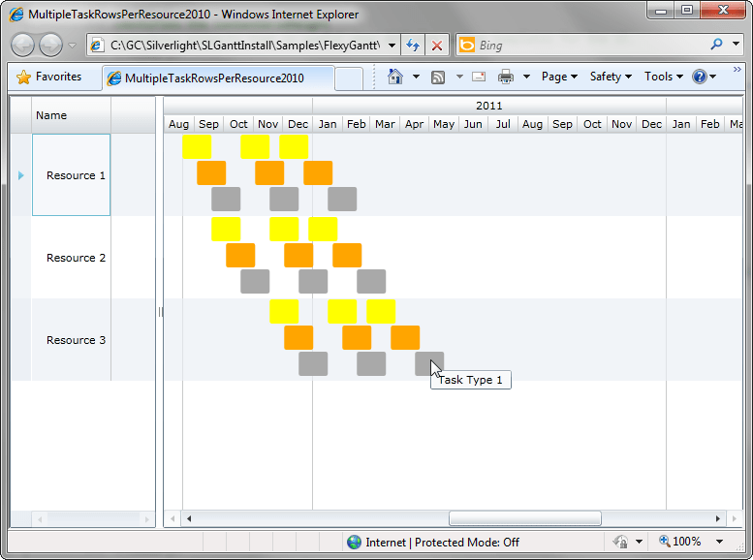
Task: Select the Resource 1 row
Action: (x=71, y=175)
